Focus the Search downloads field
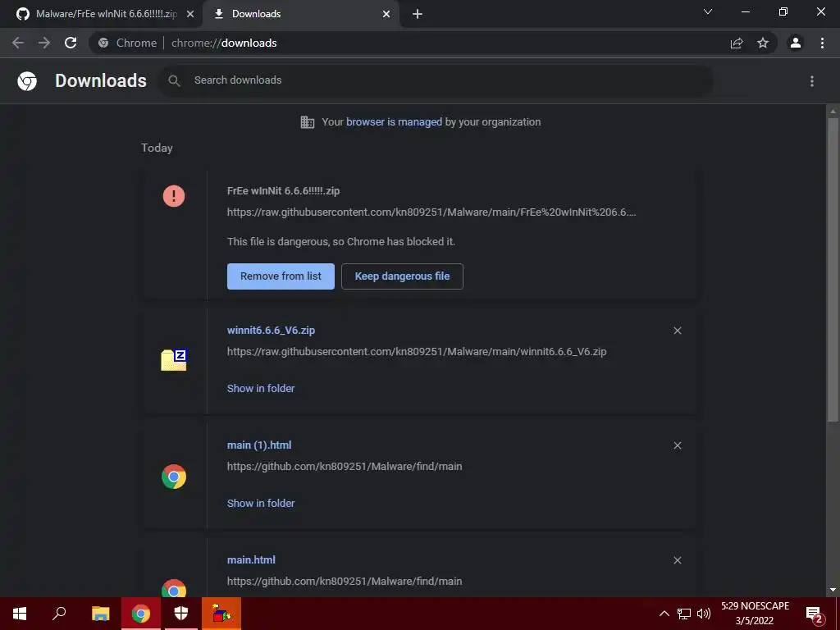 [436, 80]
